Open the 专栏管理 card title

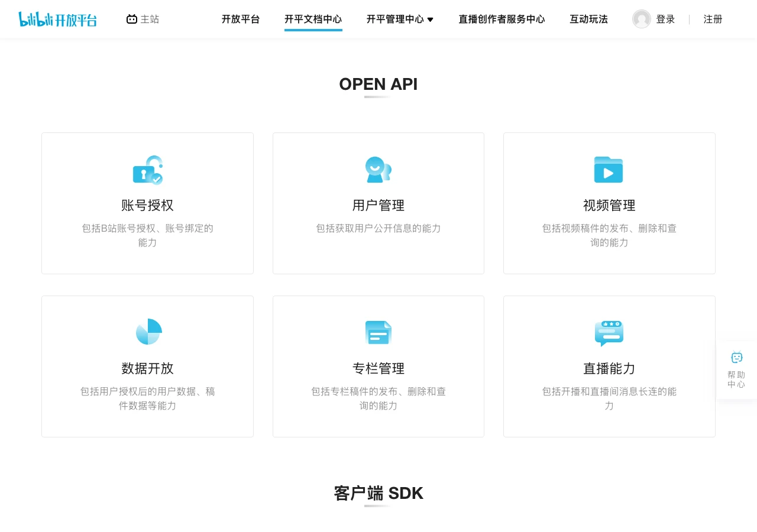coord(378,368)
